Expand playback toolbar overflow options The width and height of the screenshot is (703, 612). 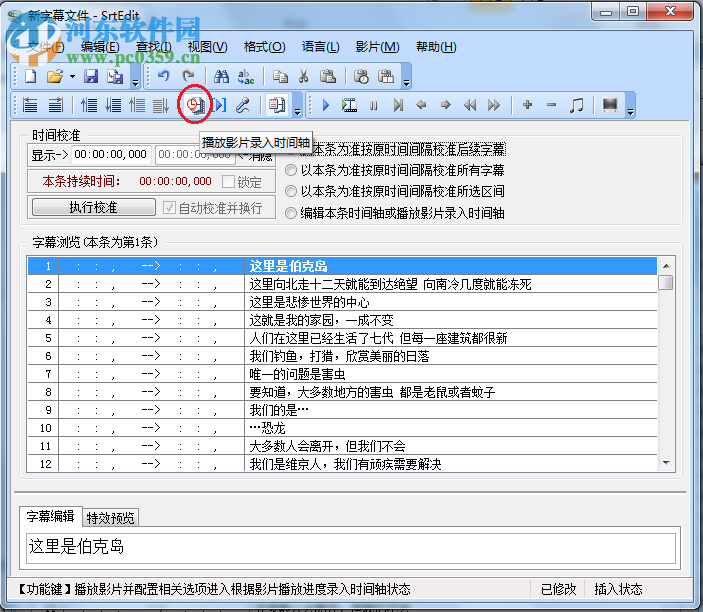tap(630, 112)
